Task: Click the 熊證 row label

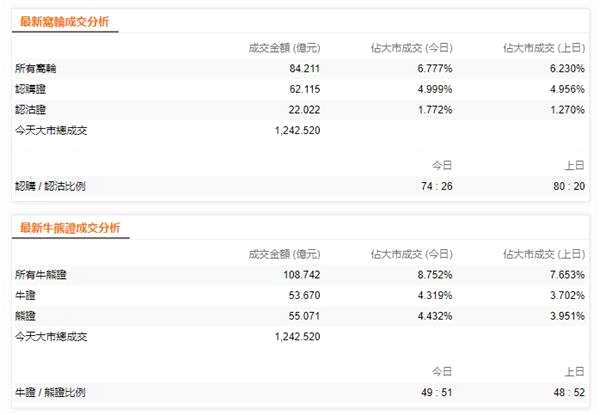Action: [26, 315]
